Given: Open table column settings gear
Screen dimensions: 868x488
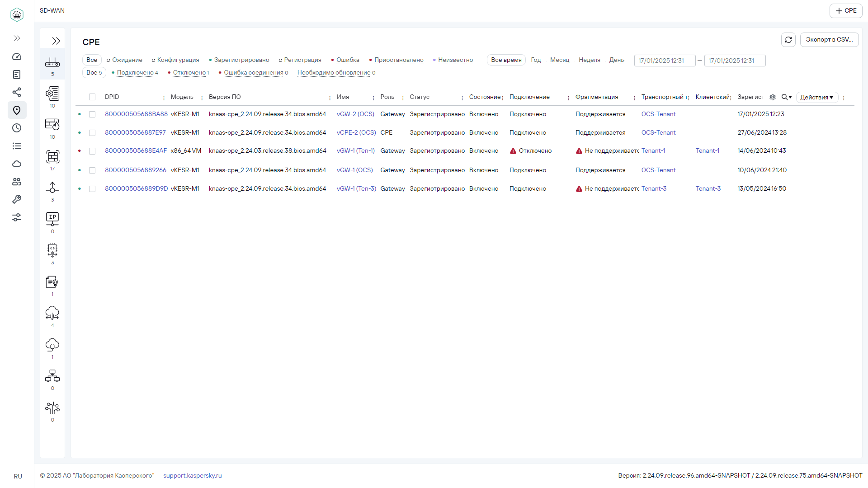Looking at the screenshot, I should (x=773, y=97).
